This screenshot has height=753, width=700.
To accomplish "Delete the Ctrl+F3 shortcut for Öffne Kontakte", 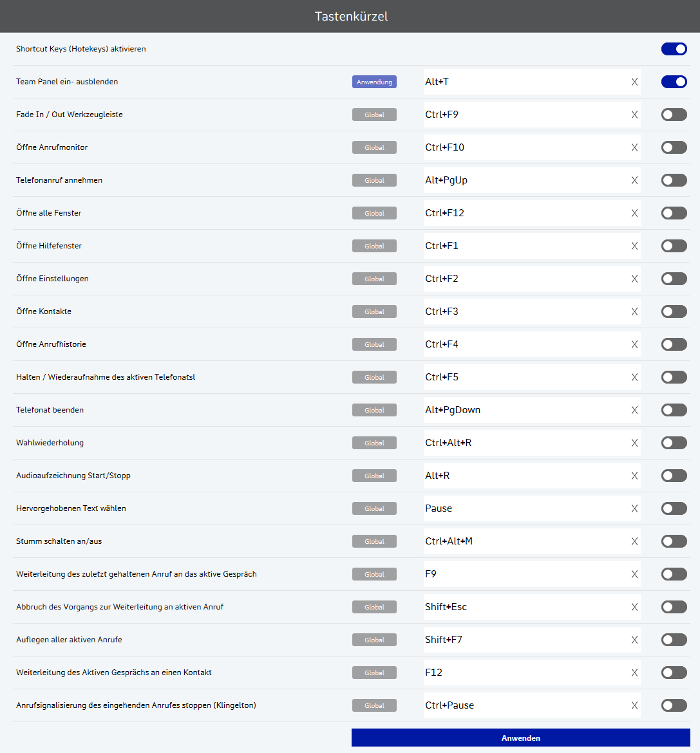I will click(634, 311).
